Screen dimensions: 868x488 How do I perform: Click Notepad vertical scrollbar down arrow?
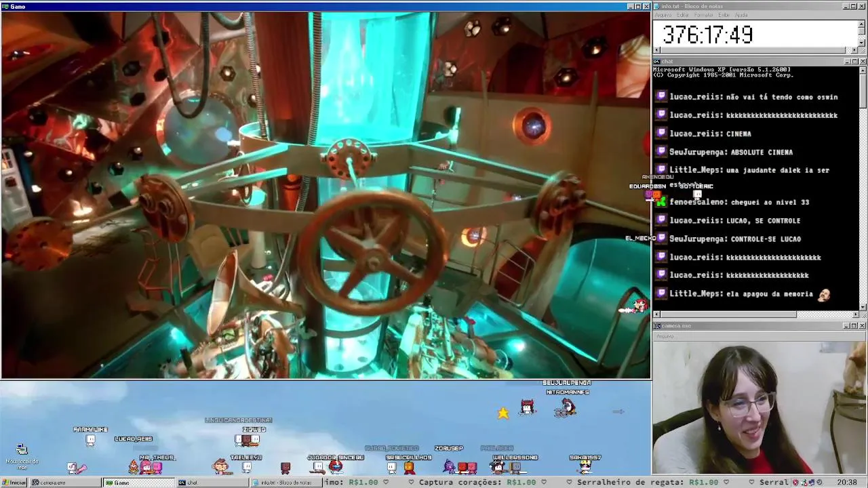tap(862, 42)
